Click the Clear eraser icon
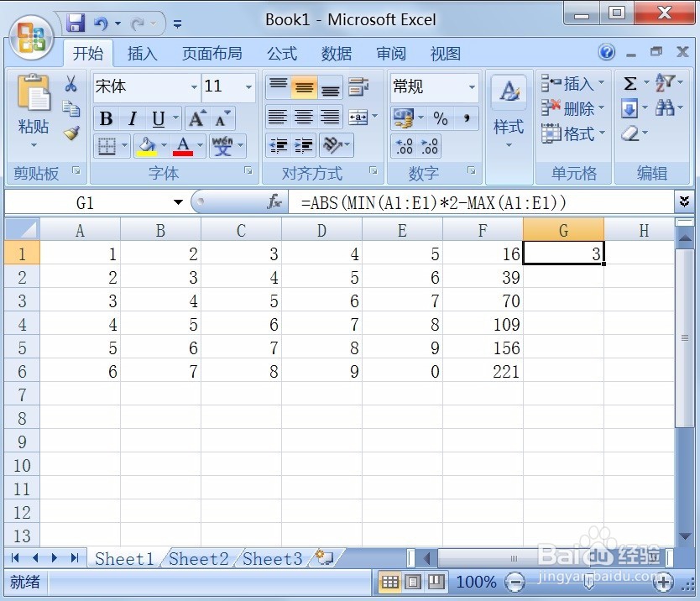Screen dimensions: 700x601 pyautogui.click(x=629, y=133)
